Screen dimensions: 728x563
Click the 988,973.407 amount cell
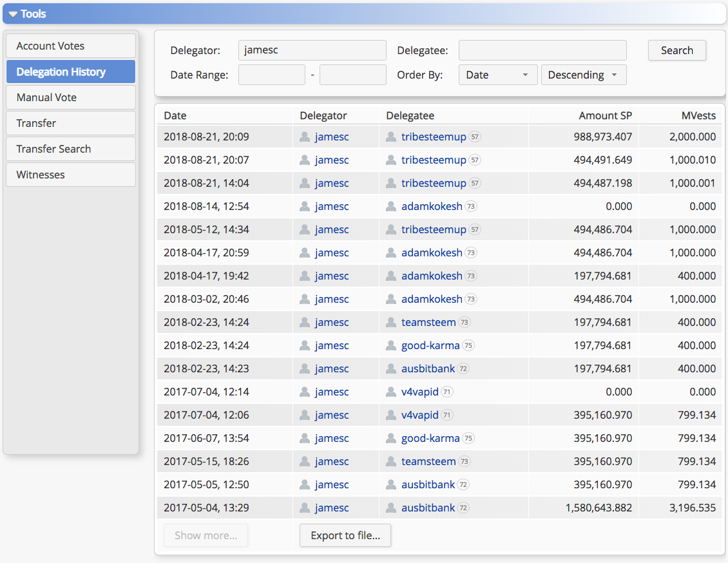pyautogui.click(x=602, y=137)
